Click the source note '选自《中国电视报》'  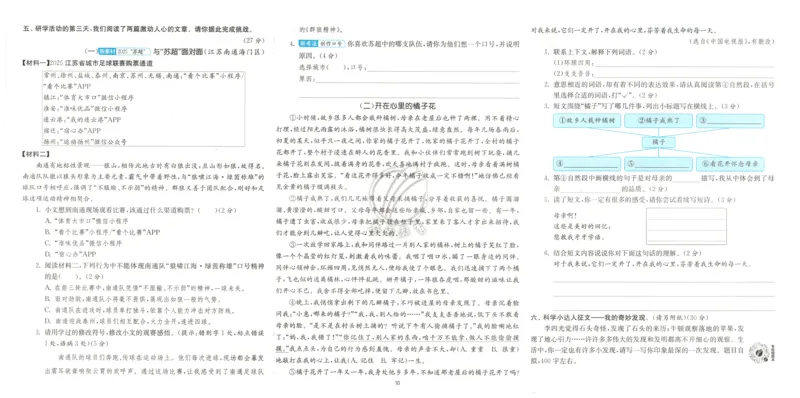pos(732,41)
